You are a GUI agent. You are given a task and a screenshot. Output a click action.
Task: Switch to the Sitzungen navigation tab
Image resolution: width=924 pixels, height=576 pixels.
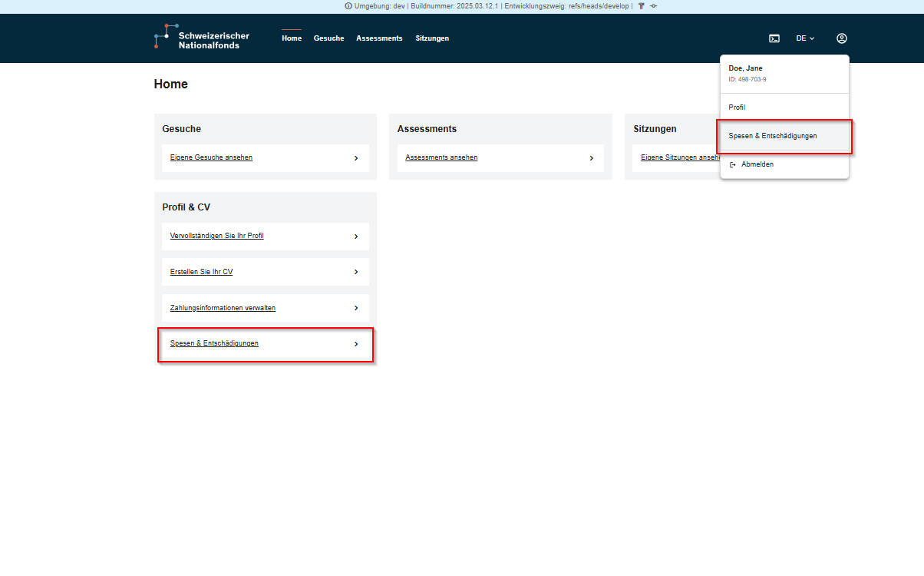pyautogui.click(x=432, y=38)
